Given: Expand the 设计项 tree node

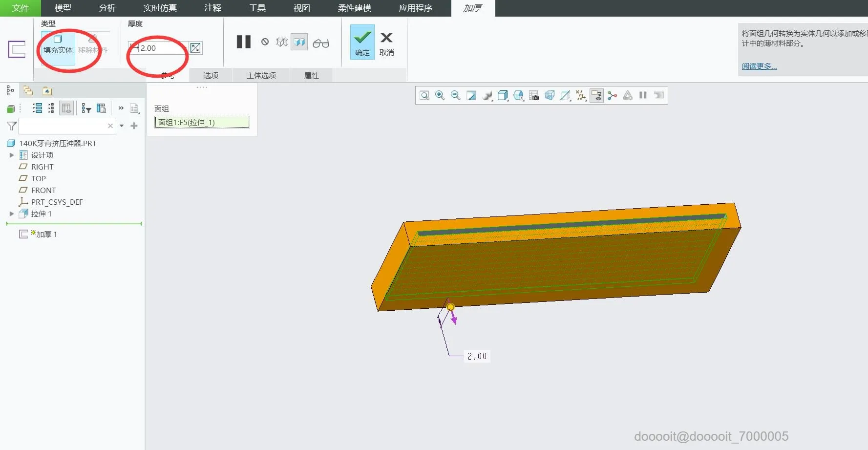Looking at the screenshot, I should point(12,155).
